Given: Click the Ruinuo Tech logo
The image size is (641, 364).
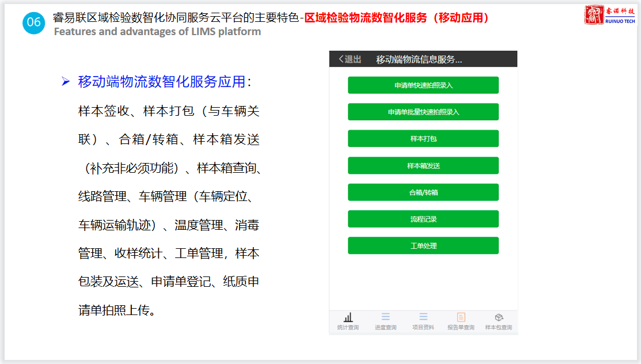Looking at the screenshot, I should [610, 16].
